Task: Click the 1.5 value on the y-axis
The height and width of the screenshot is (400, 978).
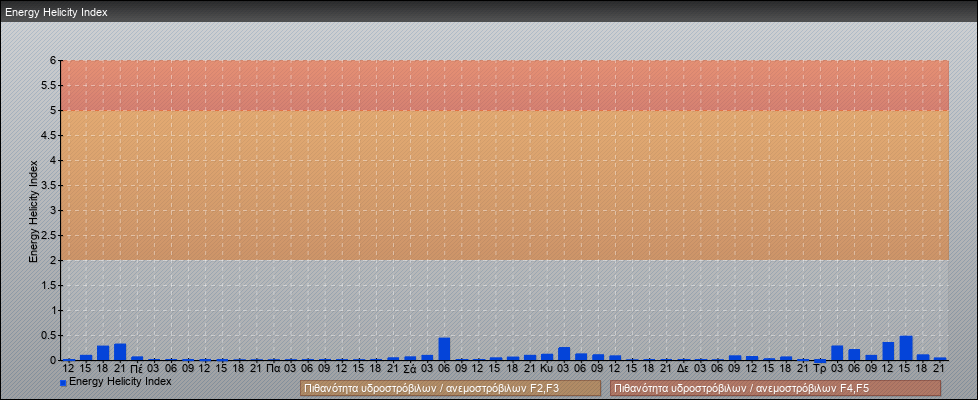Action: click(49, 285)
